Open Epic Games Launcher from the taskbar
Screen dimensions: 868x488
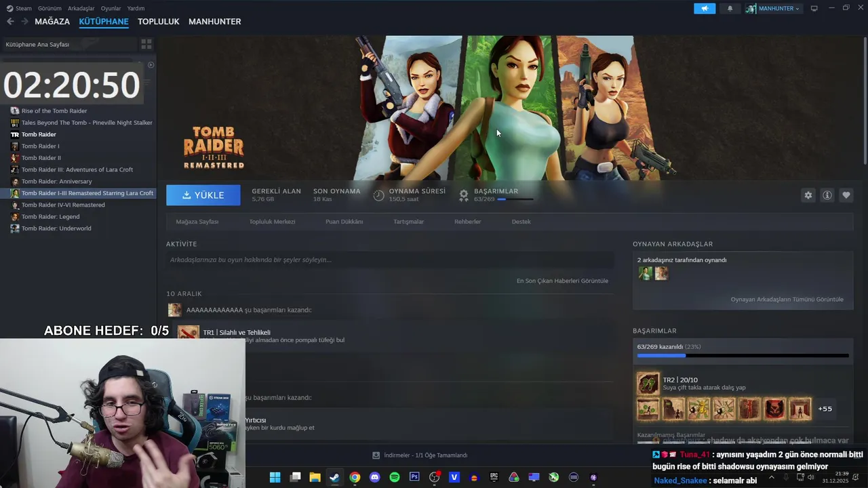[494, 477]
